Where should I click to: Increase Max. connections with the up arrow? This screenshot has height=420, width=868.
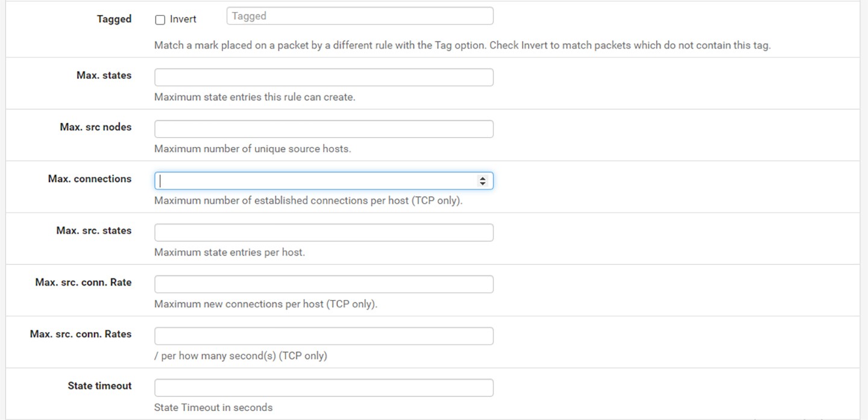pos(482,178)
